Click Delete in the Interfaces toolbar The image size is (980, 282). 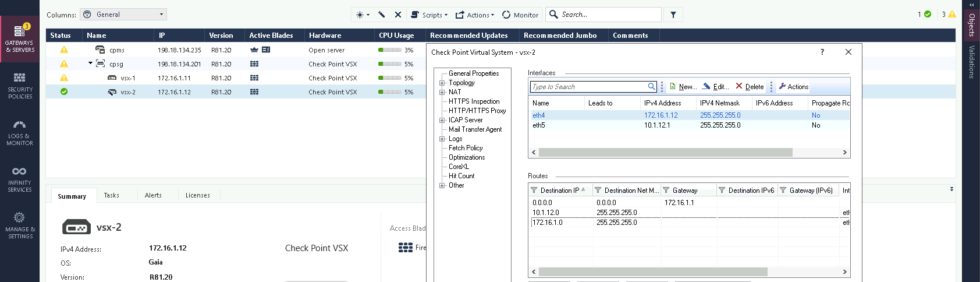(x=750, y=87)
